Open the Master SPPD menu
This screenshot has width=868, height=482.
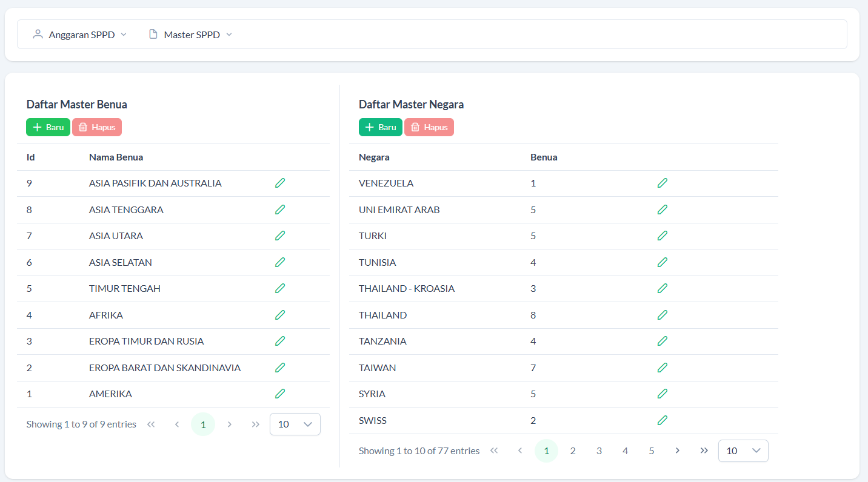click(x=191, y=35)
